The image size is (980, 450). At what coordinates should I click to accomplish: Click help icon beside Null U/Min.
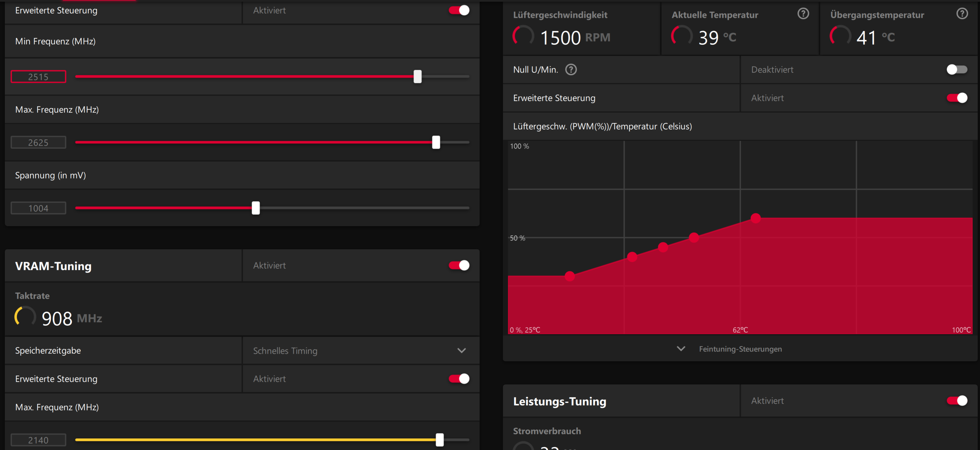[571, 70]
